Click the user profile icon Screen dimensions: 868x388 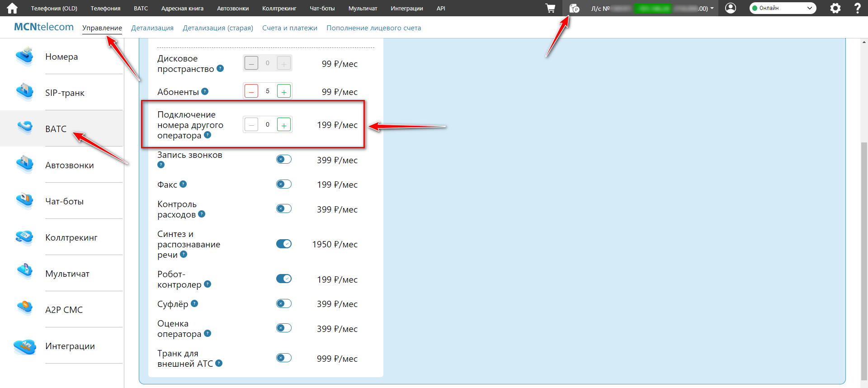tap(731, 8)
